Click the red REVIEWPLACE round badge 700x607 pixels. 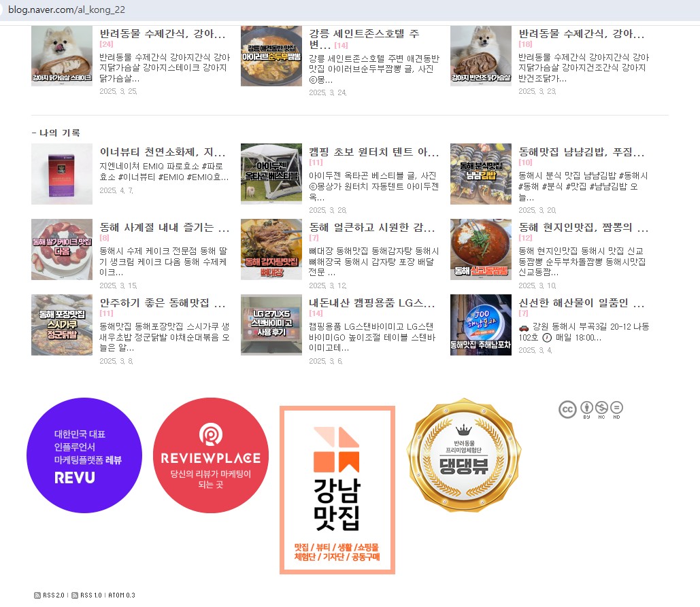211,455
